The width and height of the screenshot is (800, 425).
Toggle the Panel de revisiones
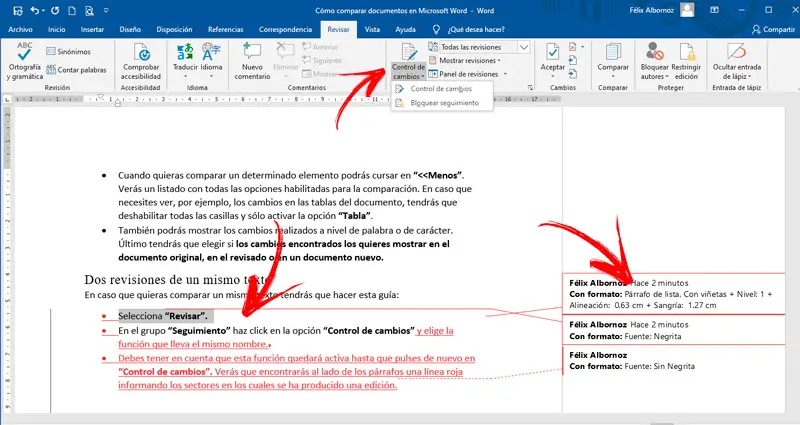click(x=463, y=74)
